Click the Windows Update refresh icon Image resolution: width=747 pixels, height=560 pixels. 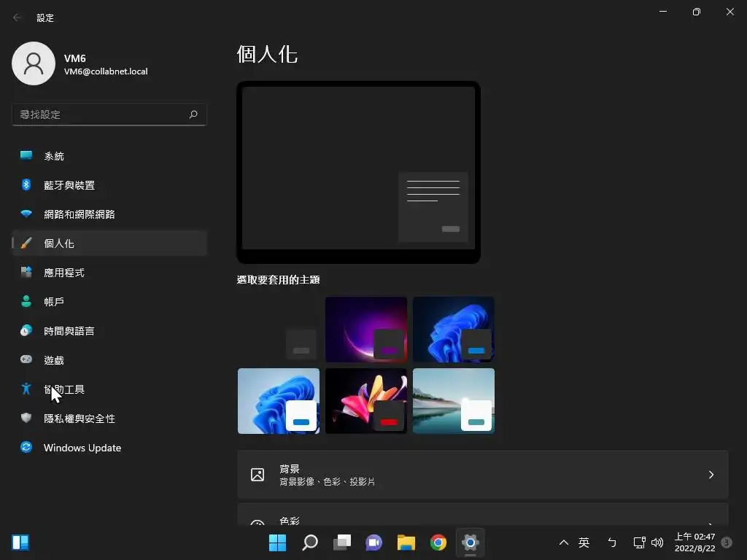click(x=26, y=447)
